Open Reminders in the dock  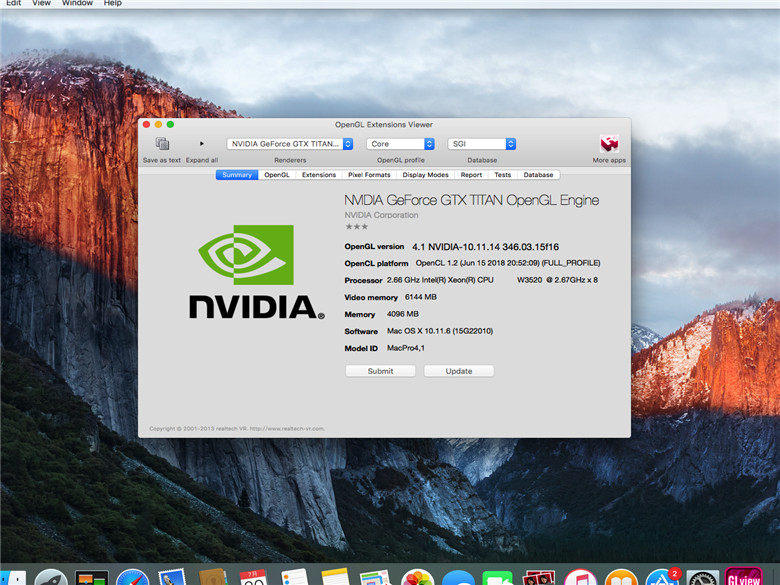click(x=294, y=578)
